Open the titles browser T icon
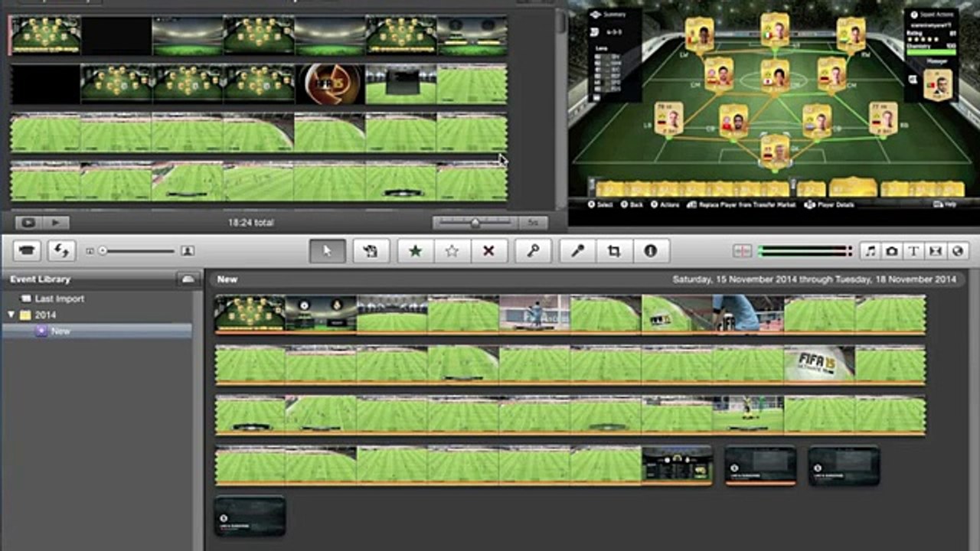Viewport: 980px width, 551px height. tap(913, 251)
